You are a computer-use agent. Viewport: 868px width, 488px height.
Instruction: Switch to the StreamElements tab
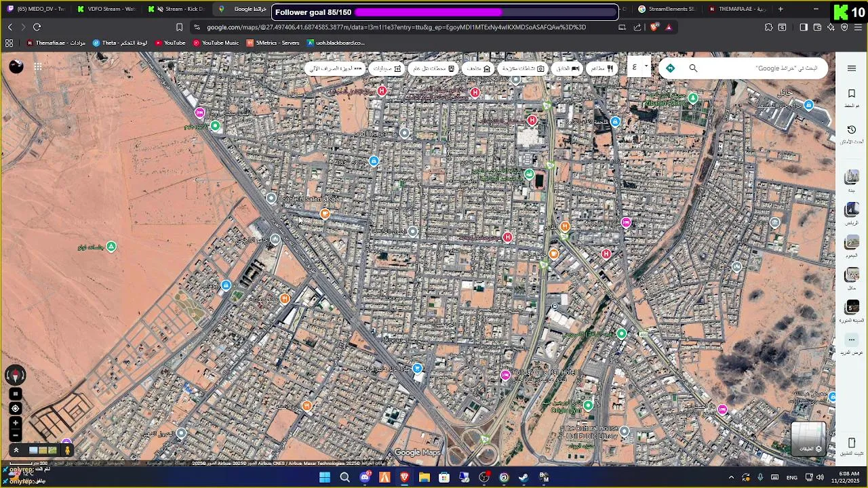tap(667, 9)
